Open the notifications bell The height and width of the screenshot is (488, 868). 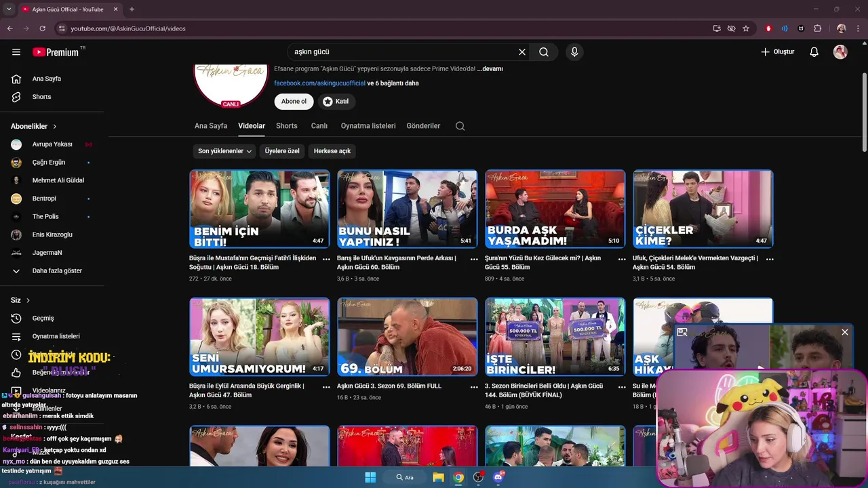point(814,52)
